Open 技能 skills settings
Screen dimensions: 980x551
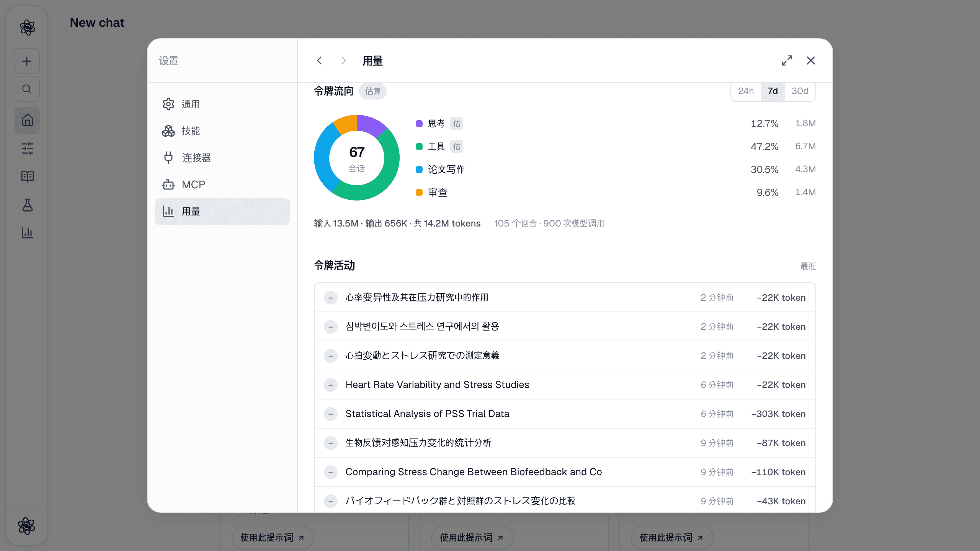[222, 131]
